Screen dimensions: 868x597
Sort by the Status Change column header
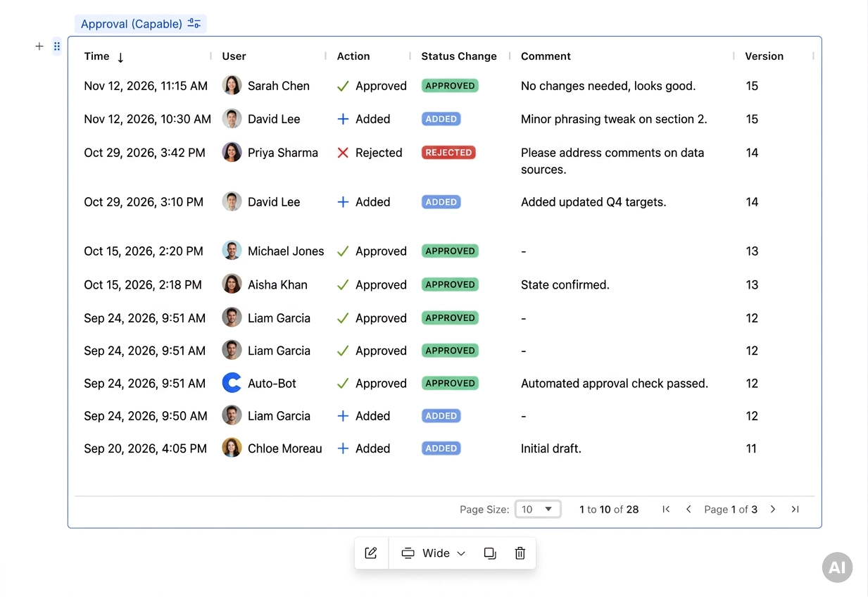tap(459, 56)
